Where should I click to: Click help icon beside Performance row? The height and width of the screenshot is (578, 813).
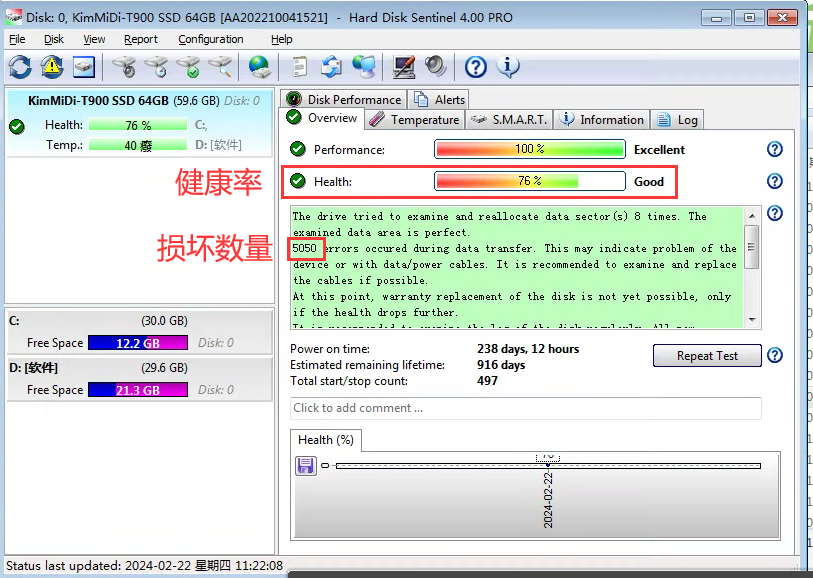[775, 149]
